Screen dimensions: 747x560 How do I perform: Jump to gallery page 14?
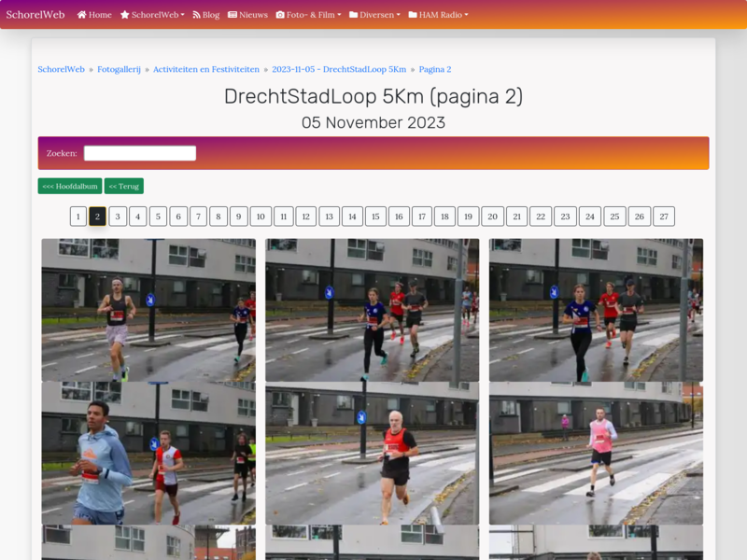pos(353,217)
